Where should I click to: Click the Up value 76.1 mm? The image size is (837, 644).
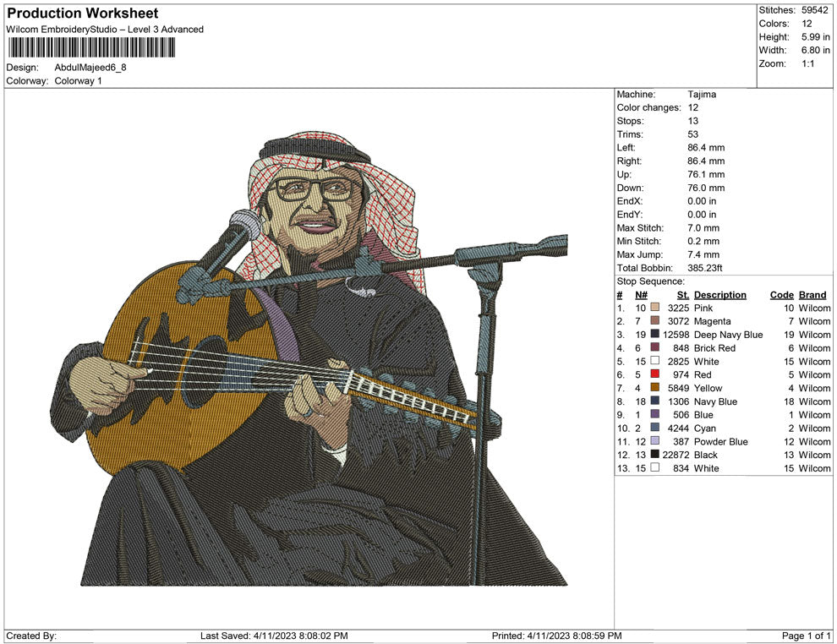click(x=706, y=174)
